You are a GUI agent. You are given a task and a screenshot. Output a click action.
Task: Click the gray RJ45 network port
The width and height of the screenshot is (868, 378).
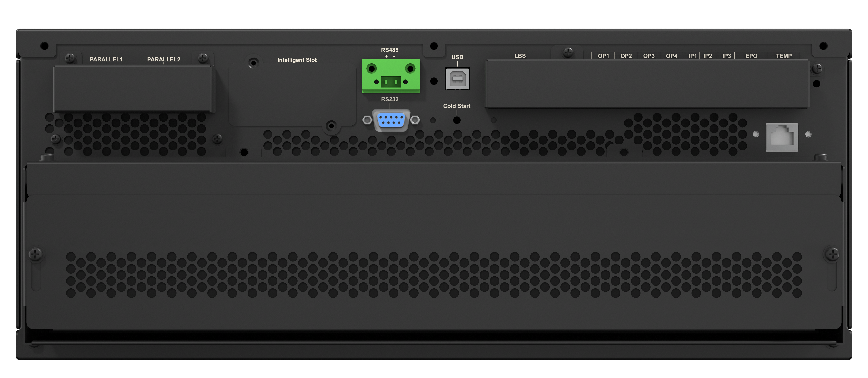click(782, 137)
